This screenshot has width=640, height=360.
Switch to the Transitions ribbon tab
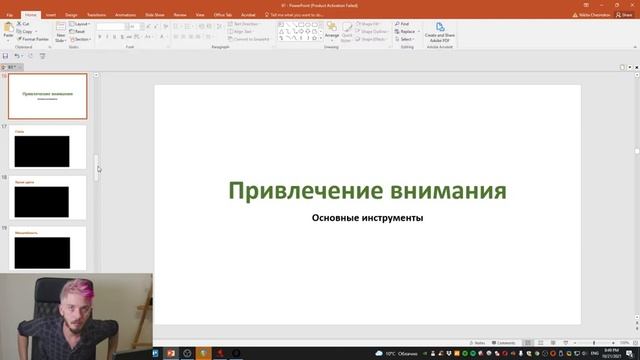pos(96,15)
